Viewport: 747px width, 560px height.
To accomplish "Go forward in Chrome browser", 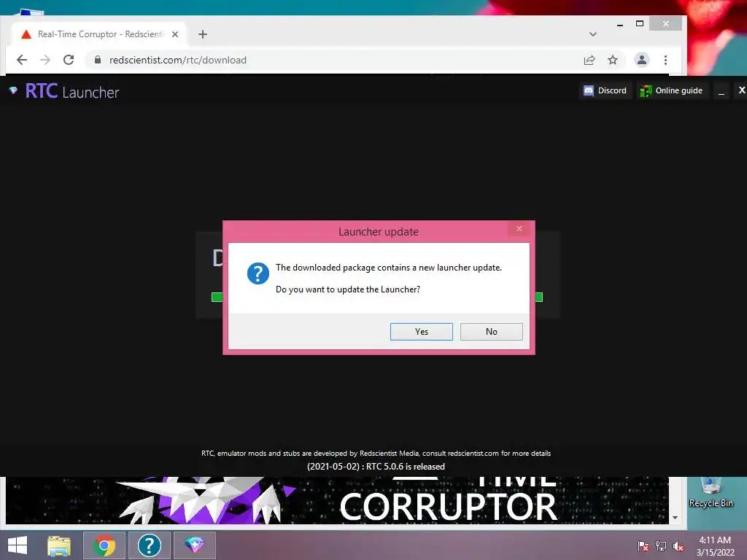I will pos(45,60).
